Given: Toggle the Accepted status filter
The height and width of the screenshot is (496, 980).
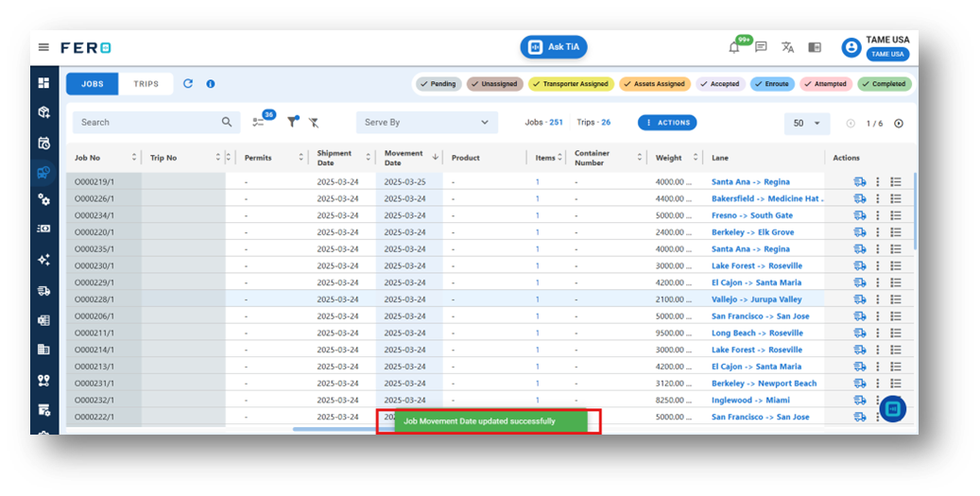Looking at the screenshot, I should (x=720, y=84).
